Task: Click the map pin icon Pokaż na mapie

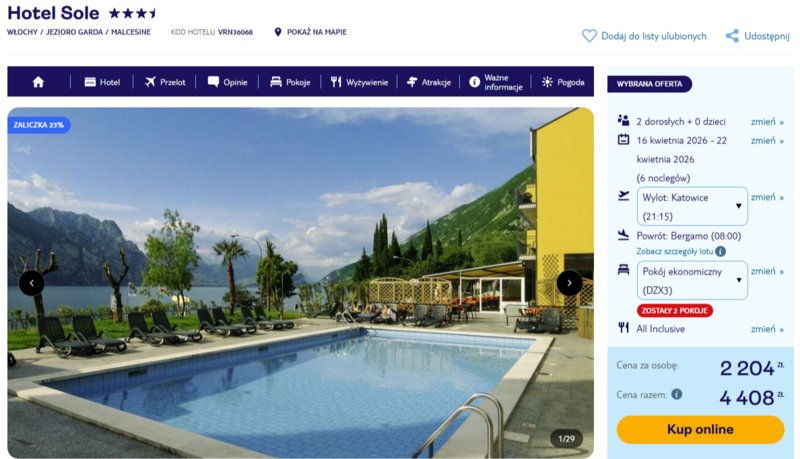Action: click(x=278, y=32)
